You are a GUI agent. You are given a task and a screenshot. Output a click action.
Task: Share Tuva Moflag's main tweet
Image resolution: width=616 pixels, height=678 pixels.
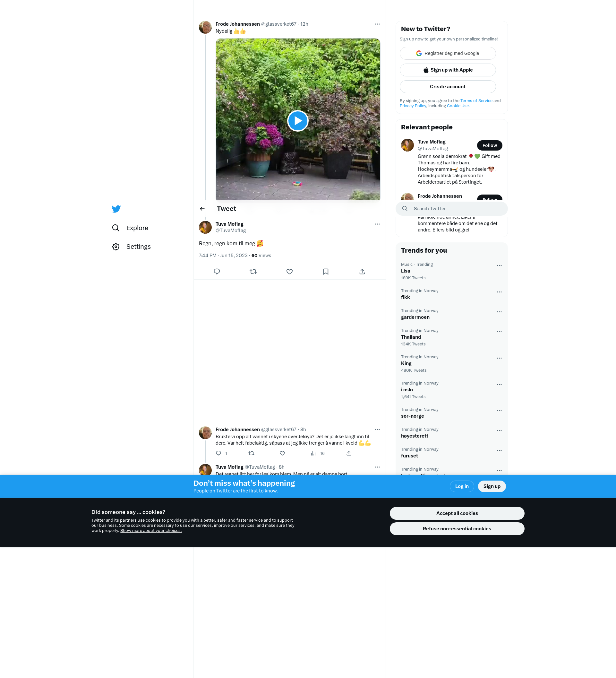(362, 272)
